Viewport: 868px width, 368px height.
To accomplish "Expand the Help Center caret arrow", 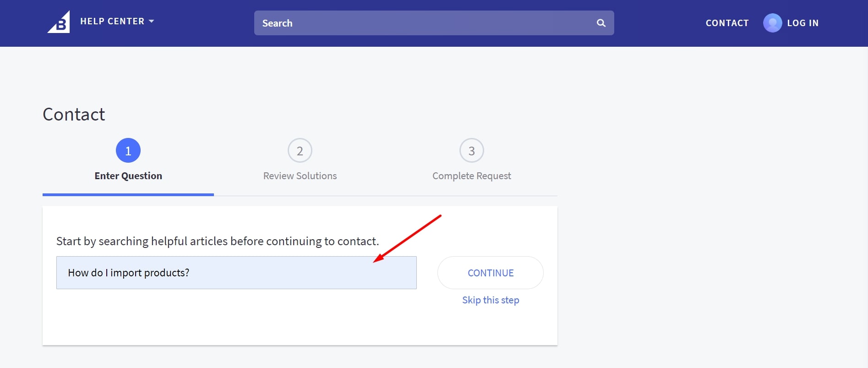I will click(x=152, y=21).
